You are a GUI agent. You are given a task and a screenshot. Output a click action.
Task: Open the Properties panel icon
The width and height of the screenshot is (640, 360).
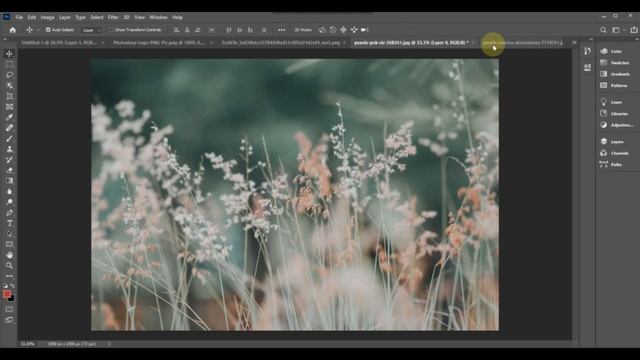(587, 67)
